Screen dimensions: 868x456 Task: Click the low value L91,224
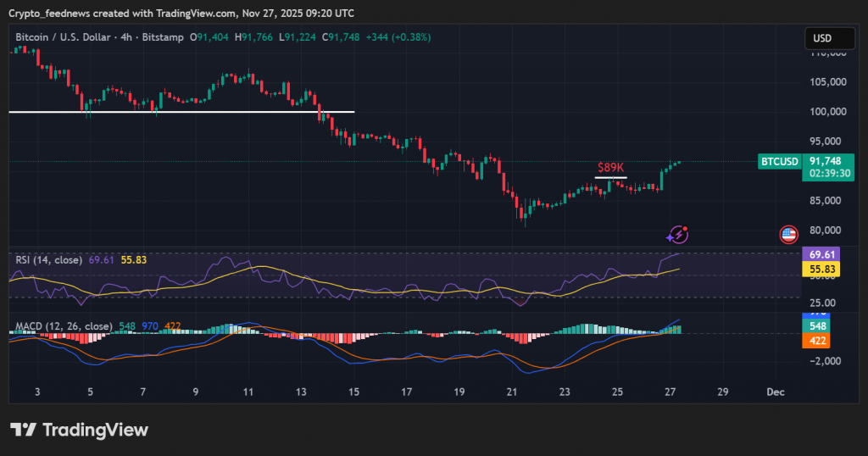298,37
